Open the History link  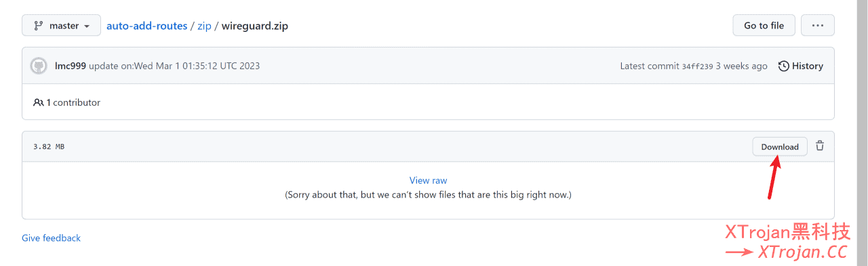[x=801, y=66]
